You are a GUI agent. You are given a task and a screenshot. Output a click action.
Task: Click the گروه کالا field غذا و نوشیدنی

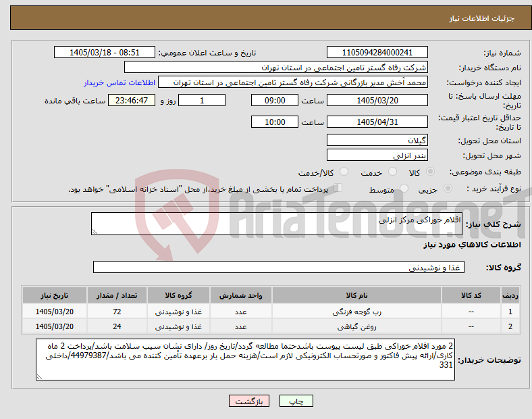coord(279,267)
